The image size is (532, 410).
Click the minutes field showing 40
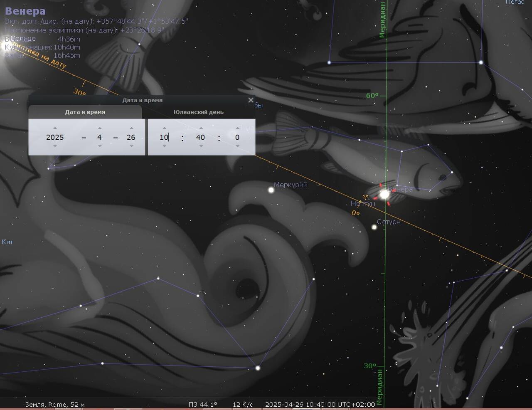coord(200,137)
